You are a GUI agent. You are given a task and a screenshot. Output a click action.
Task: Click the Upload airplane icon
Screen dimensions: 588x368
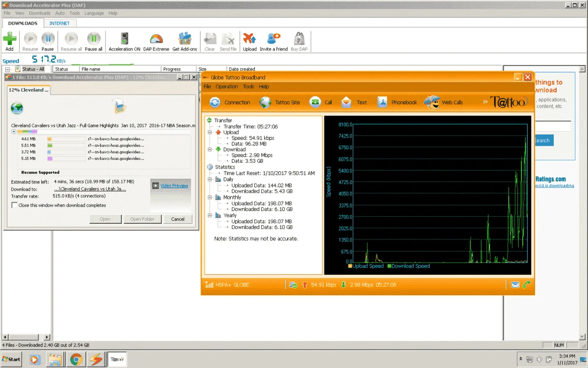click(249, 39)
